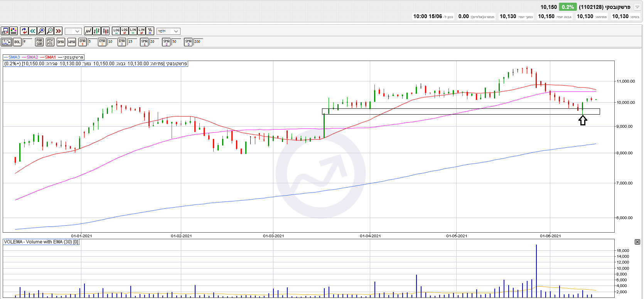Screen dimensions: 644x299
Task: Toggle the EMA 3 moving average
Action: tap(122, 42)
